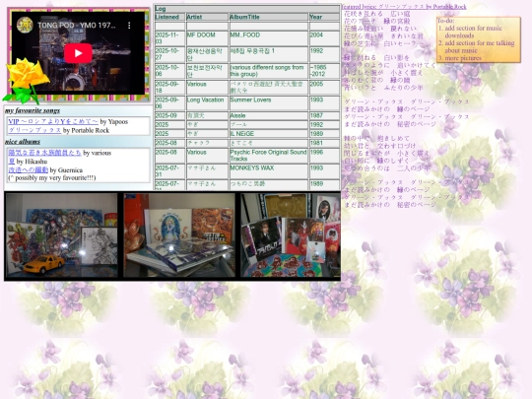The image size is (532, 399).
Task: Select the MM..FOOD album cell
Action: coord(269,38)
